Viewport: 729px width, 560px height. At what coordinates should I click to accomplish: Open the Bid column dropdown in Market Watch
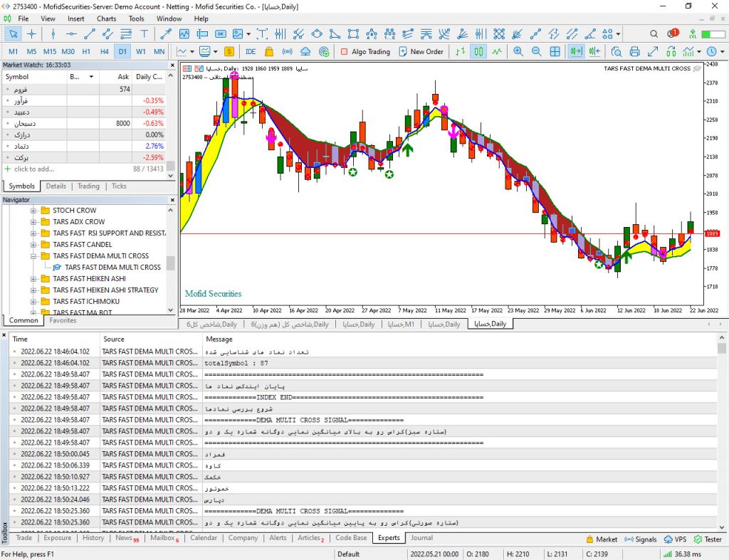92,77
